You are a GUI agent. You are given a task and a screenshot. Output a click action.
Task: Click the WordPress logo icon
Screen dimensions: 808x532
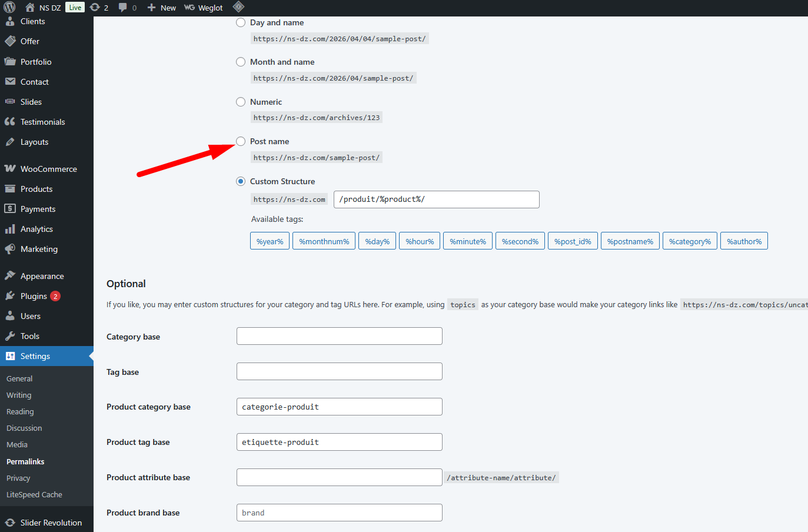tap(9, 8)
